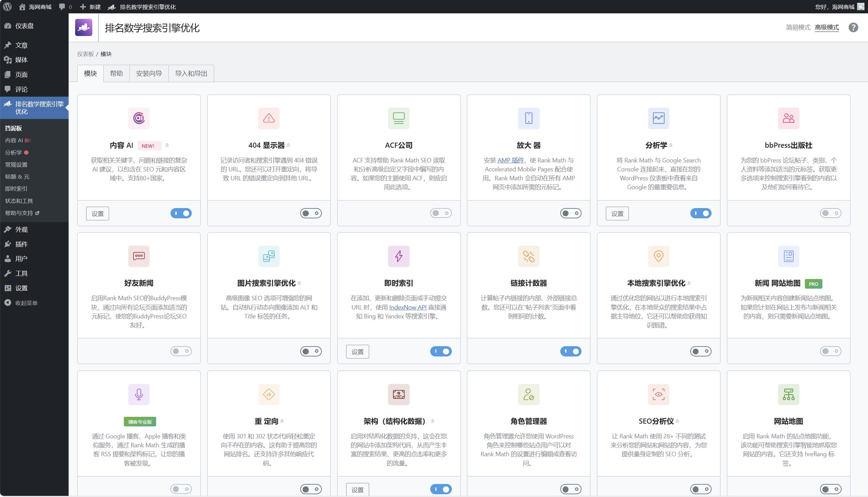Click the 放大器 AMP phone icon
The height and width of the screenshot is (497, 868).
click(529, 118)
